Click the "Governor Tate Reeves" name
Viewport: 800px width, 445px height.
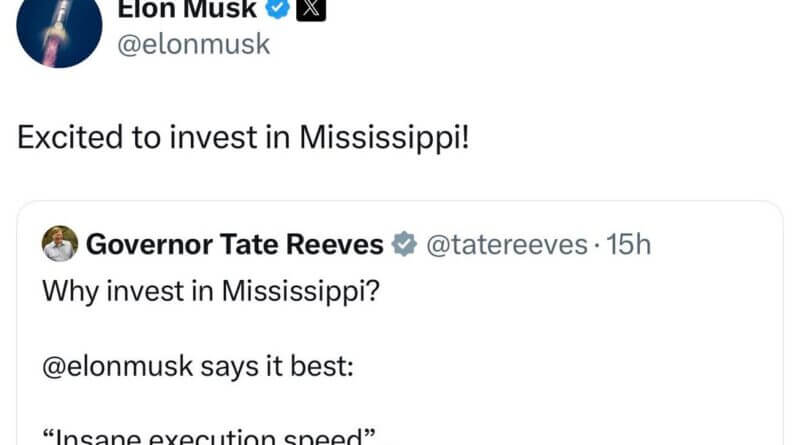(235, 244)
